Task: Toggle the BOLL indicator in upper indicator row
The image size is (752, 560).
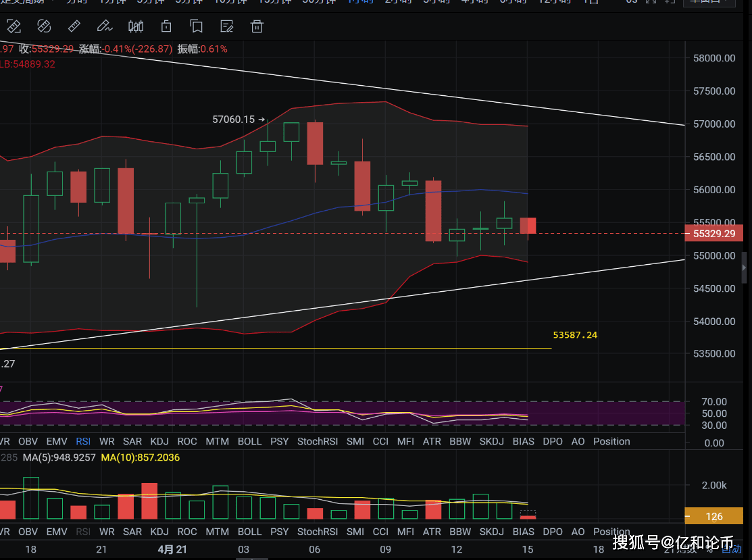Action: (249, 441)
